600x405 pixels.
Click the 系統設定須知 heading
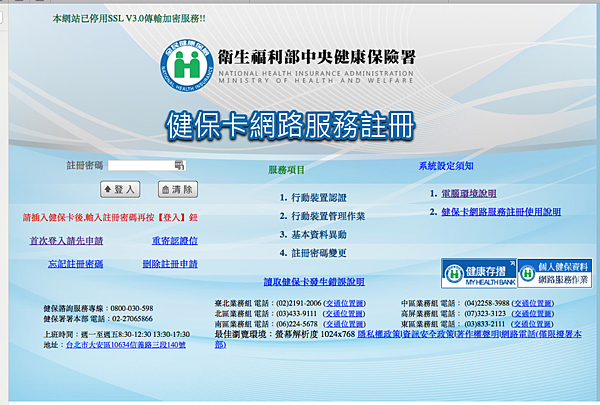[x=446, y=166]
